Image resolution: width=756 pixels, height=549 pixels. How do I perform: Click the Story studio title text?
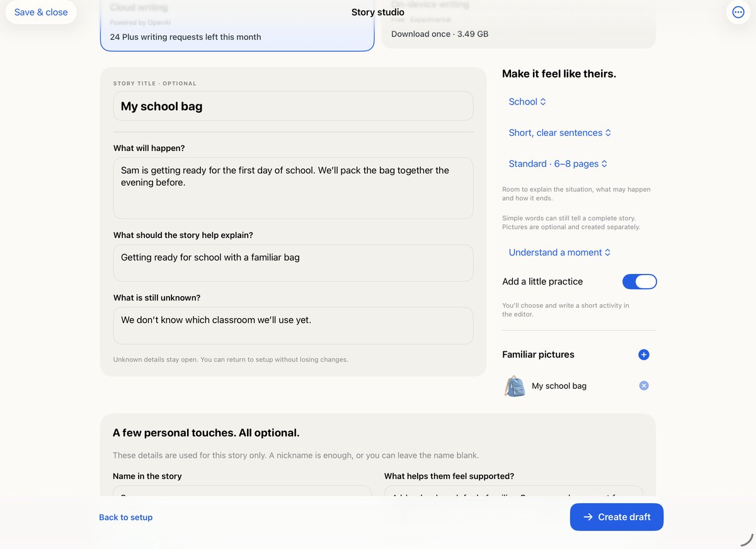click(378, 12)
